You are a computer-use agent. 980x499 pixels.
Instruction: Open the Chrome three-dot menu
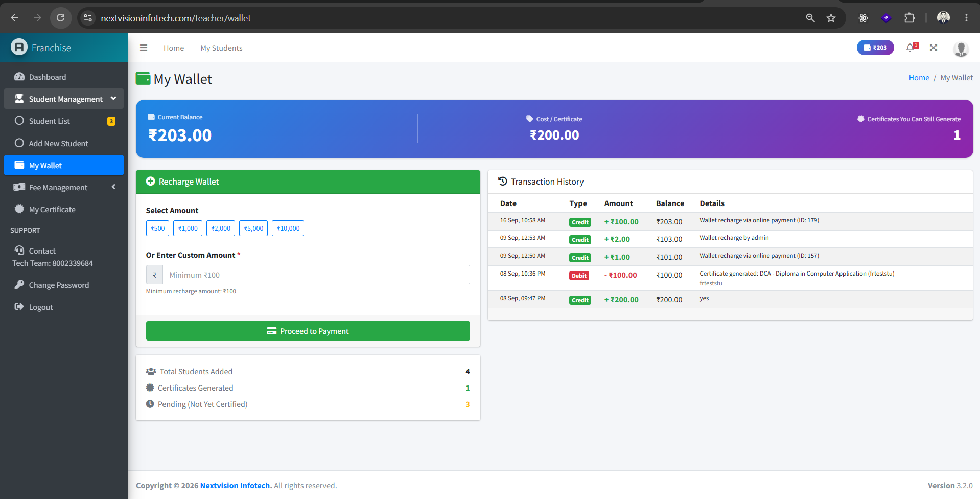[966, 18]
